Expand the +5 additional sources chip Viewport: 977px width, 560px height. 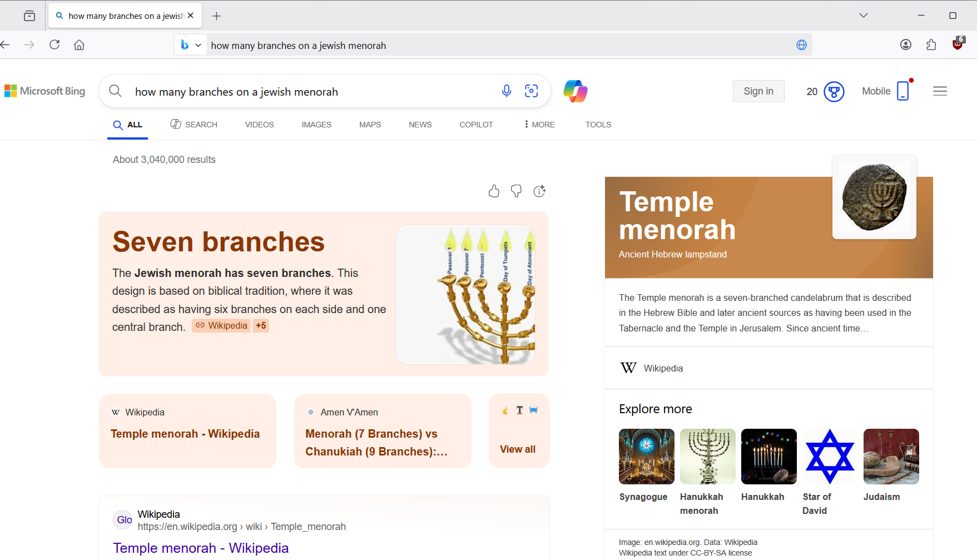[261, 325]
